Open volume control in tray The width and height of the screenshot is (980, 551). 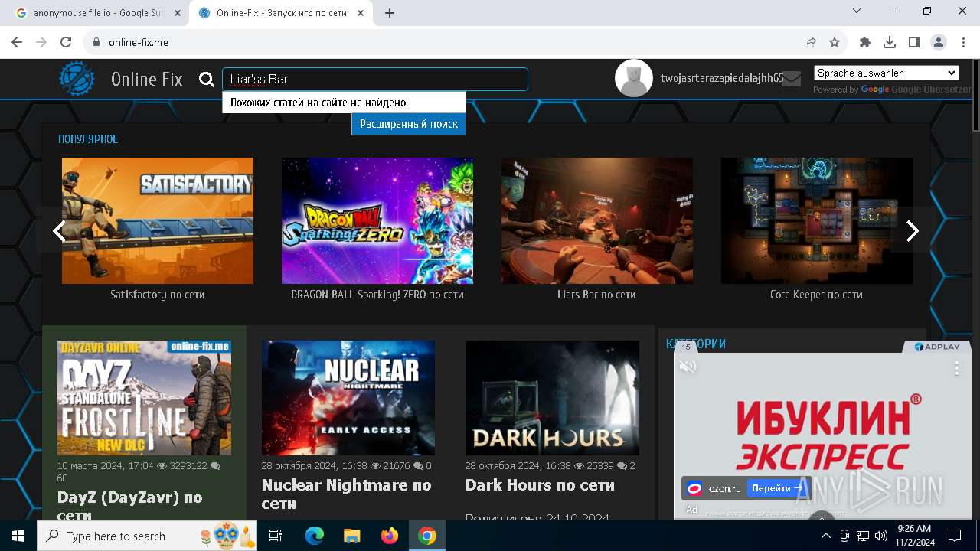click(x=881, y=536)
